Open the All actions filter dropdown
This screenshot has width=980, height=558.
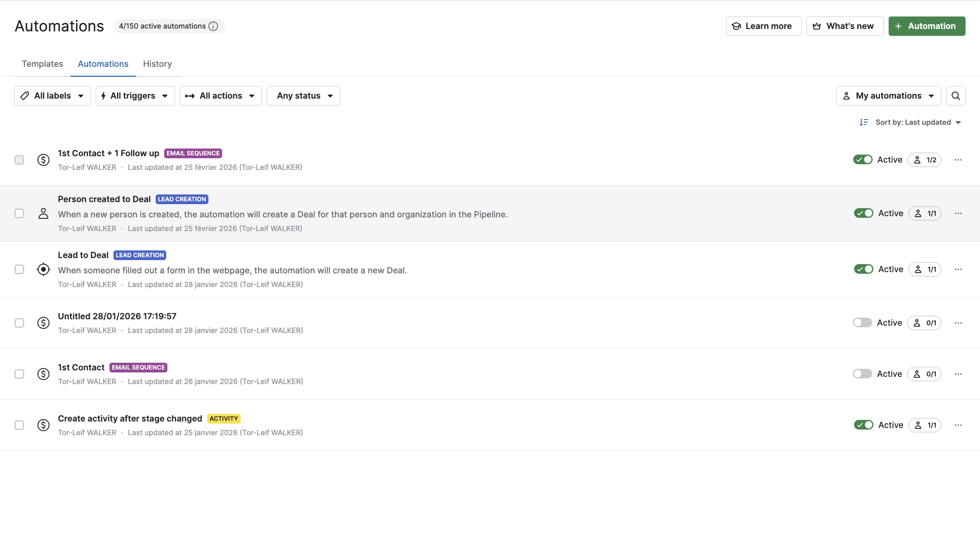[220, 96]
